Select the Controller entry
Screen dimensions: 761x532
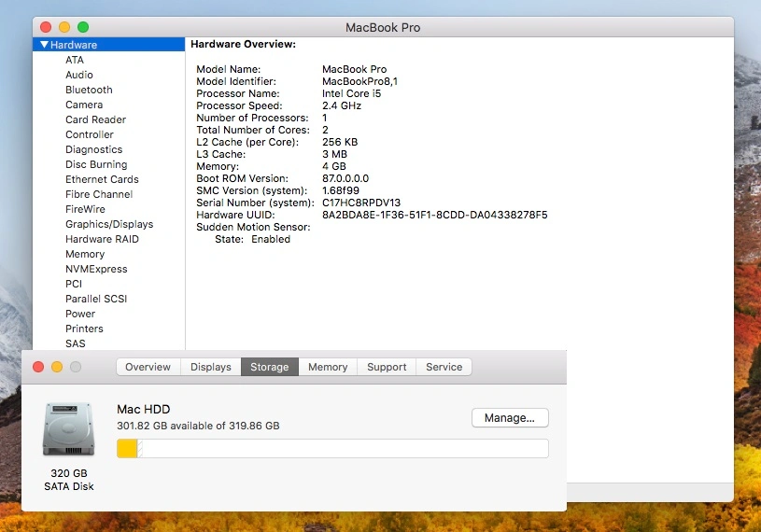[90, 134]
